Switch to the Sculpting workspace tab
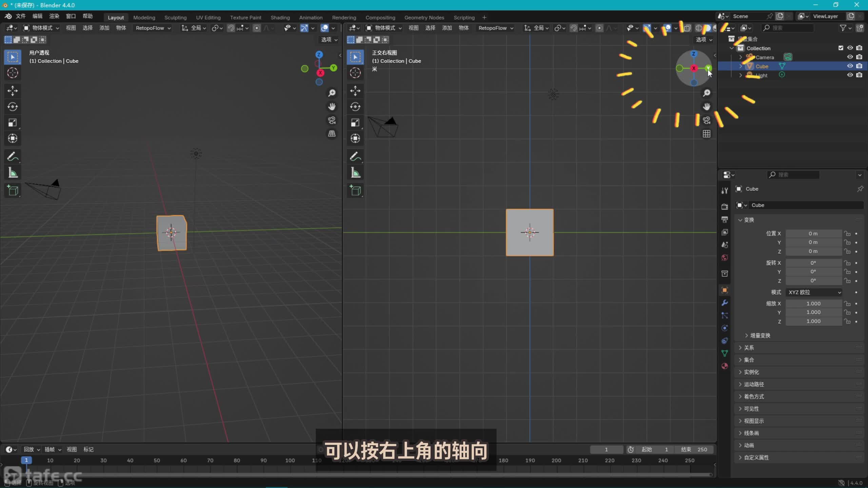Screen dimensions: 868x488 pos(175,17)
